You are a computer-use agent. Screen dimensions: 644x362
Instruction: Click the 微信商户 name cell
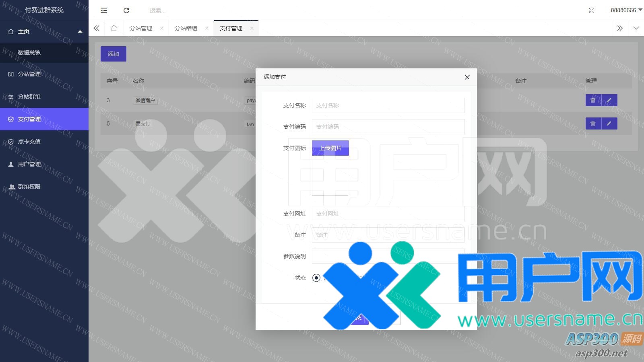pos(145,100)
